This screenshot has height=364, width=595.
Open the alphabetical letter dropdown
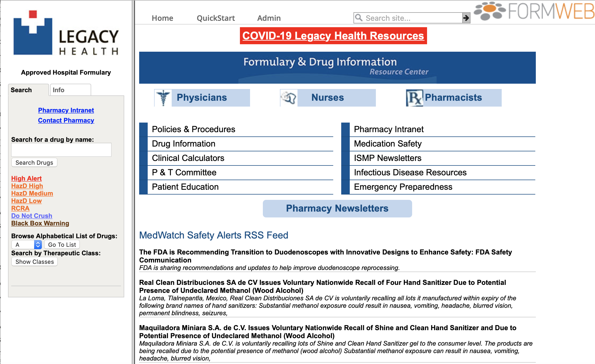click(x=27, y=245)
